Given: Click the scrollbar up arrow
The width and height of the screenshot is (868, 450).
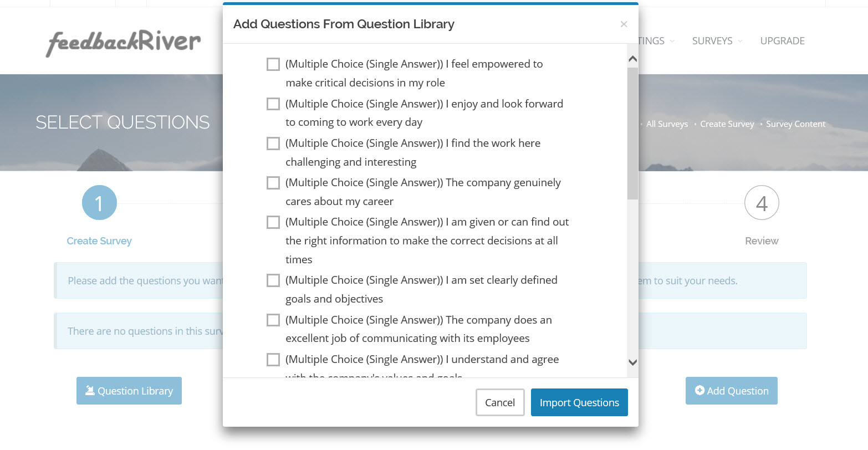Looking at the screenshot, I should coord(632,59).
